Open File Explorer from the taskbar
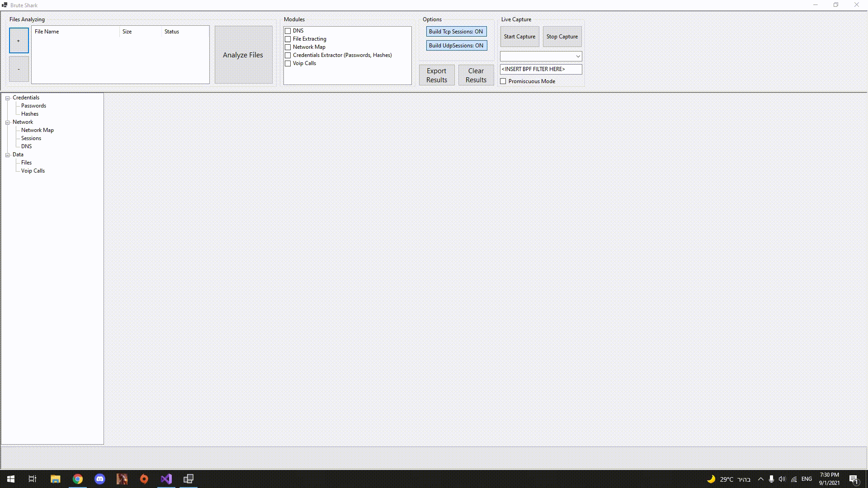This screenshot has width=868, height=488. 55,479
